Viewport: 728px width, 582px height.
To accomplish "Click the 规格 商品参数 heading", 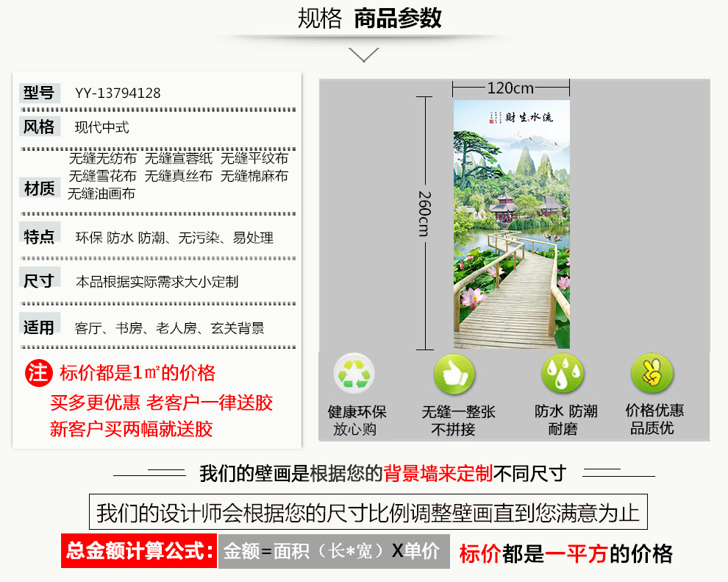I will pyautogui.click(x=369, y=19).
